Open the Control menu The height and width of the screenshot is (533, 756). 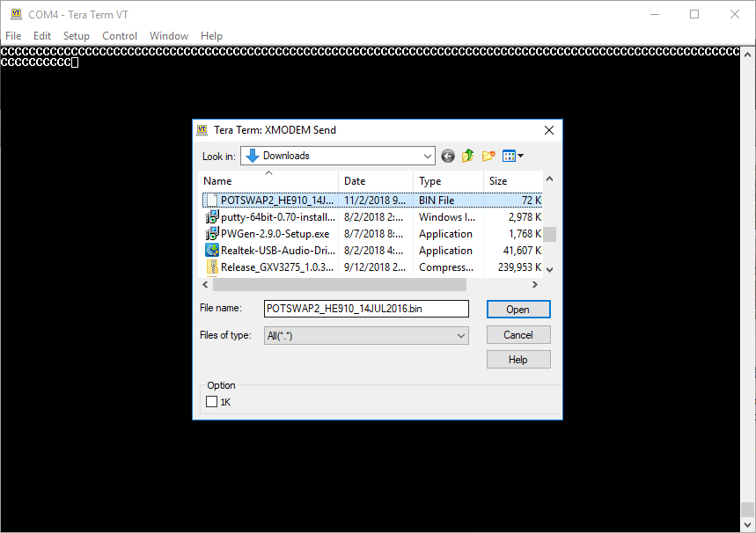pos(120,36)
